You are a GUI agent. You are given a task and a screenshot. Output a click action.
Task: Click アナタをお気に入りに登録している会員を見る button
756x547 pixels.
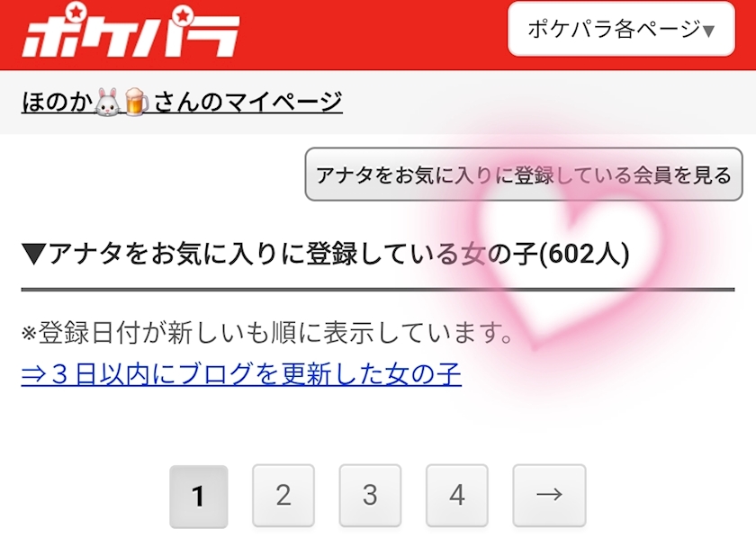coord(524,174)
